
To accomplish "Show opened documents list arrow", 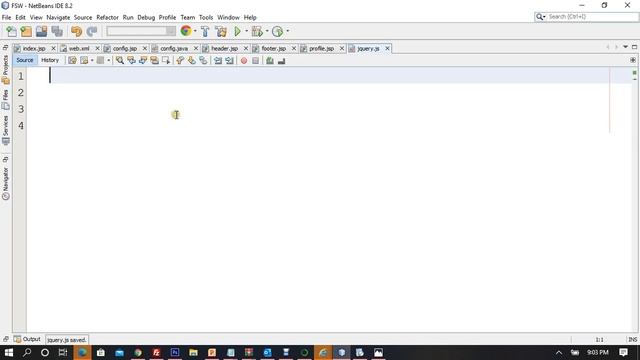I will (x=625, y=47).
